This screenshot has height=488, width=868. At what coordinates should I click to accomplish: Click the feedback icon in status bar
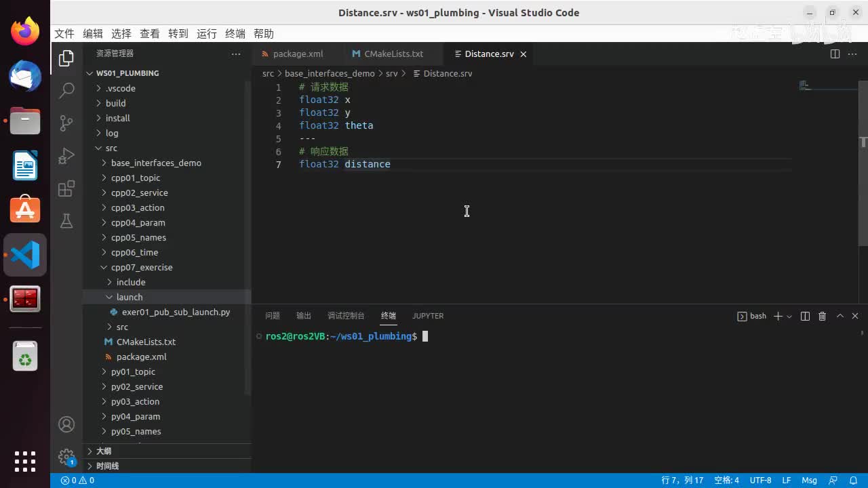[833, 481]
